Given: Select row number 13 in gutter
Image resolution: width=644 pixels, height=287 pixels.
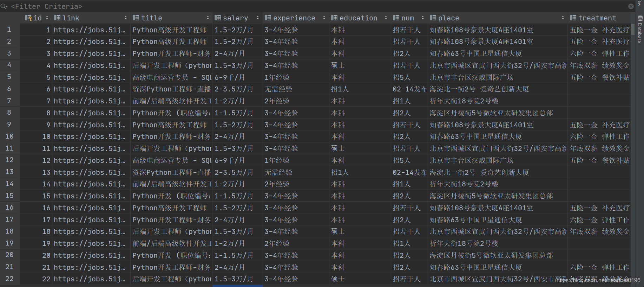Looking at the screenshot, I should point(9,172).
